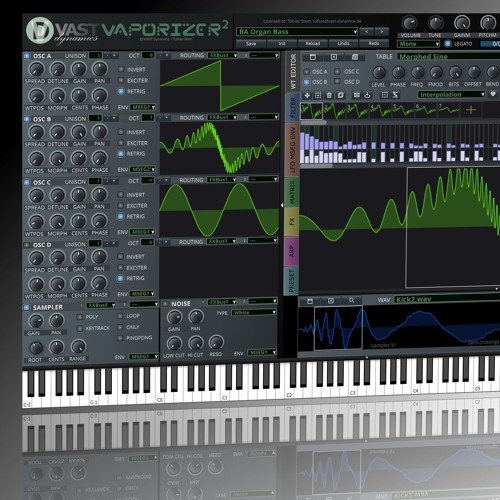Open OSC B ENV MSEG2 dropdown
The height and width of the screenshot is (500, 500).
point(143,169)
